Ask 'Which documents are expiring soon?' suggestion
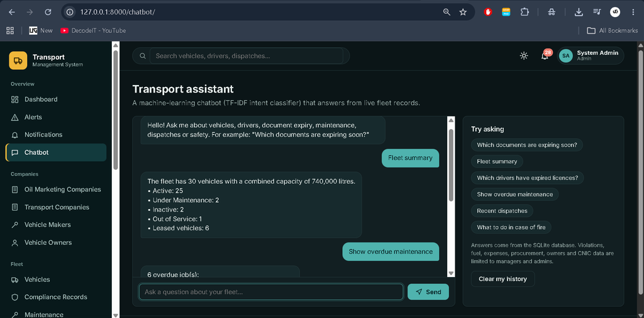 527,145
